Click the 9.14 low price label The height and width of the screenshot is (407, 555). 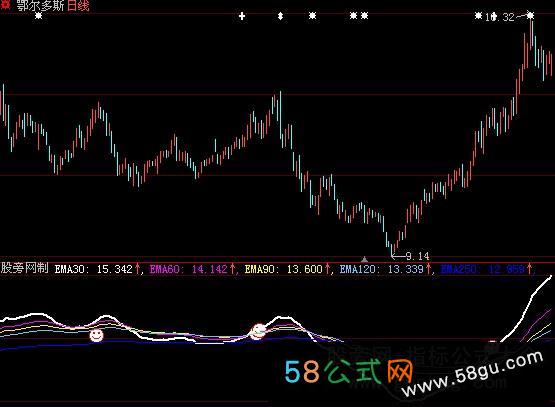click(417, 256)
